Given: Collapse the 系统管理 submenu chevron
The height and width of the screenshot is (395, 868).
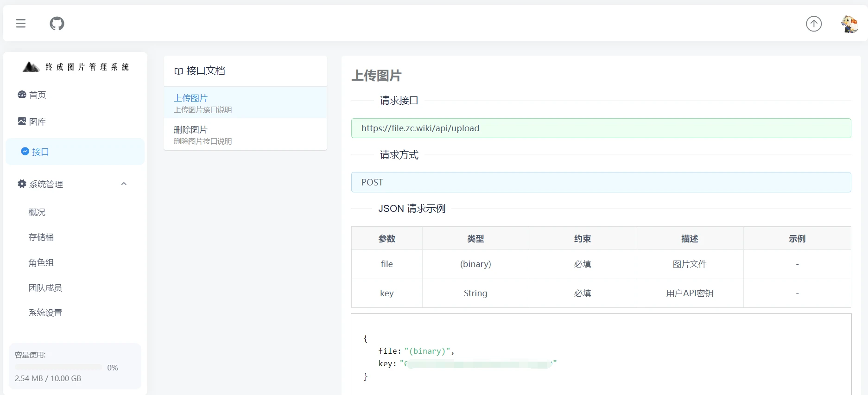Looking at the screenshot, I should (x=124, y=184).
